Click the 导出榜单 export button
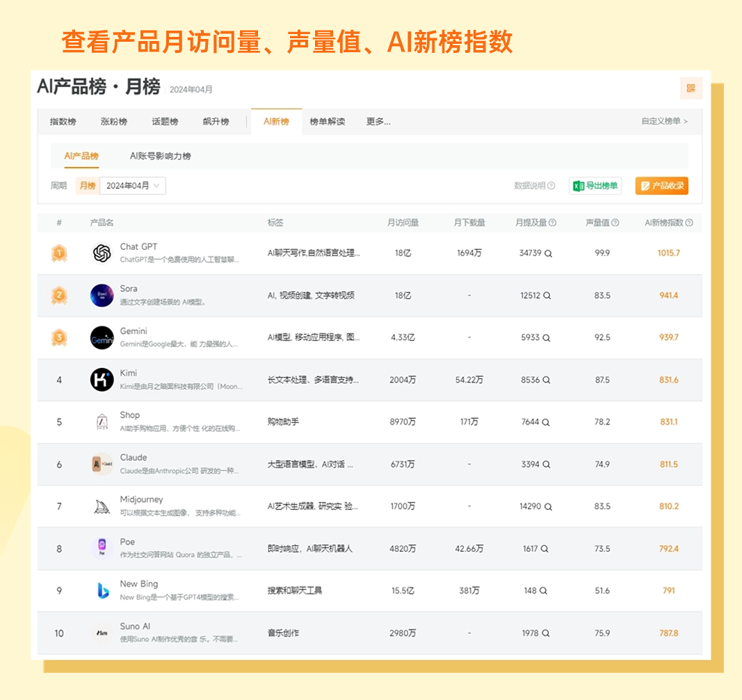 (595, 186)
